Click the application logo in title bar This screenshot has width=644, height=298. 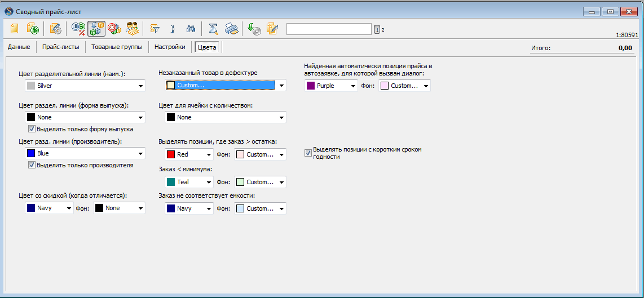(x=8, y=11)
